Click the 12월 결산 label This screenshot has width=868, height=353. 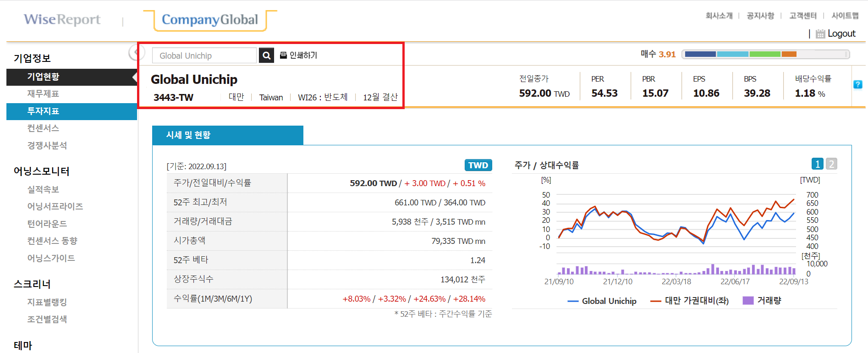click(x=380, y=97)
